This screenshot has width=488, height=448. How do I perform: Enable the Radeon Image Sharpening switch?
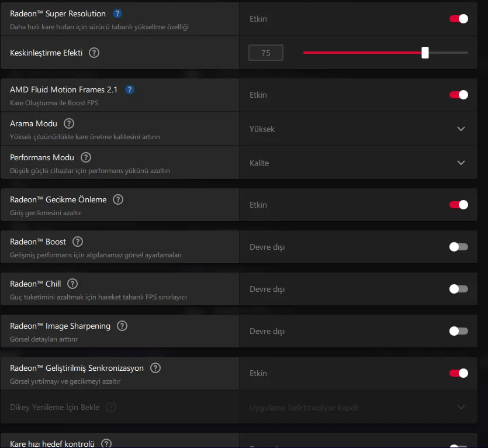point(459,331)
